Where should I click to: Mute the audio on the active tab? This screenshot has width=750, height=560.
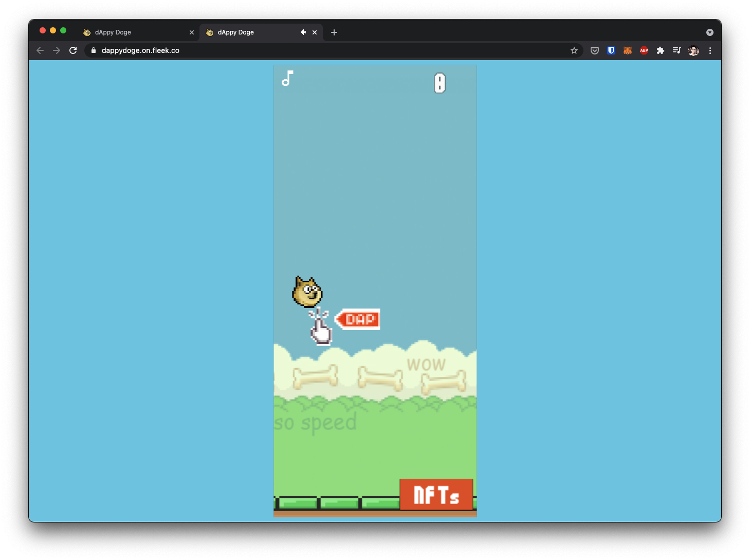point(303,32)
